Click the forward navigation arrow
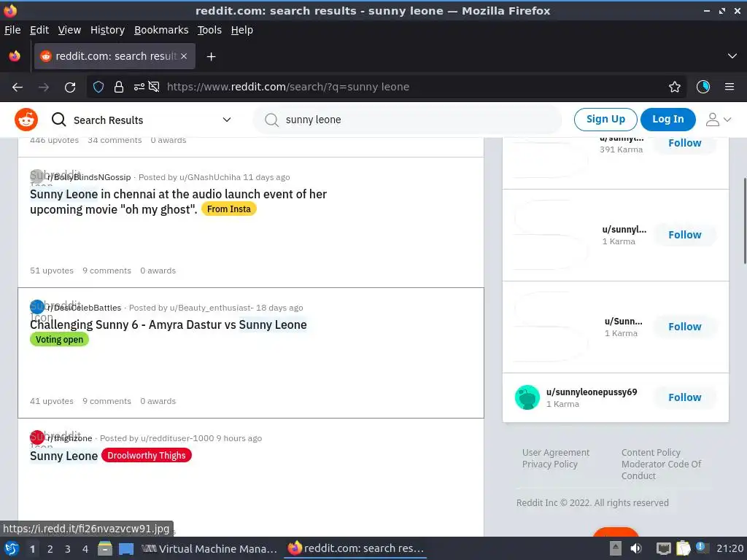 pos(44,87)
